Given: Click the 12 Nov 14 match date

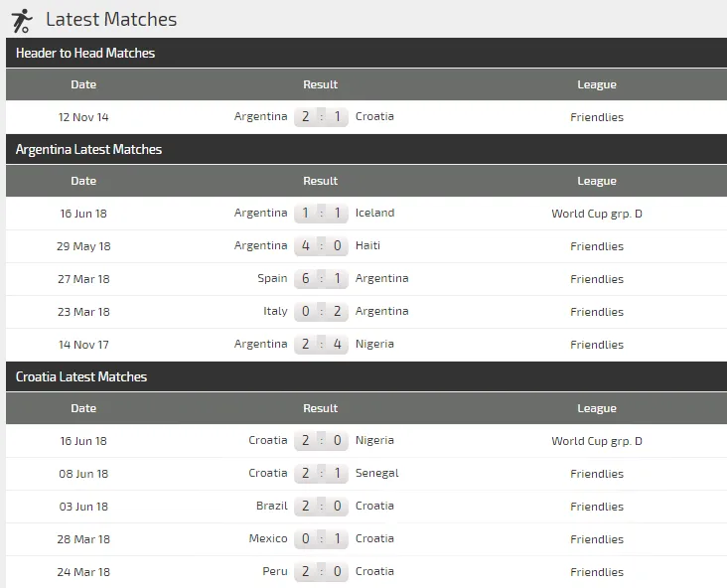Looking at the screenshot, I should [83, 117].
